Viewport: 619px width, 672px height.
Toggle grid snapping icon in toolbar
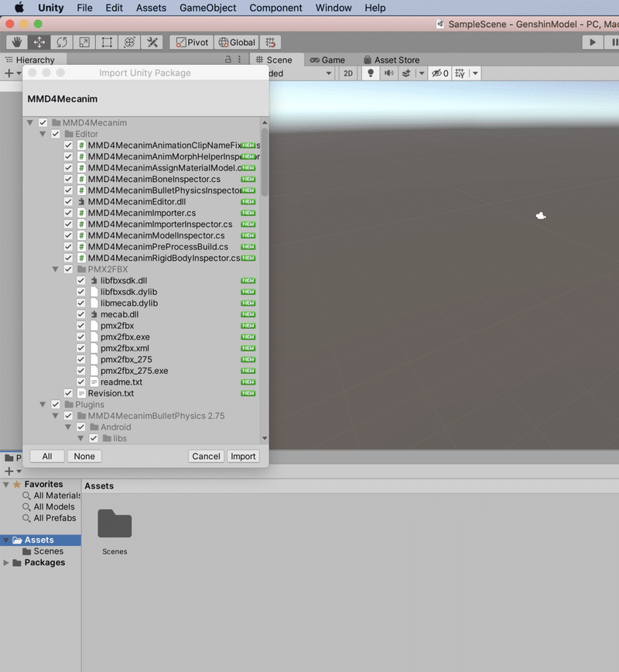pos(270,42)
